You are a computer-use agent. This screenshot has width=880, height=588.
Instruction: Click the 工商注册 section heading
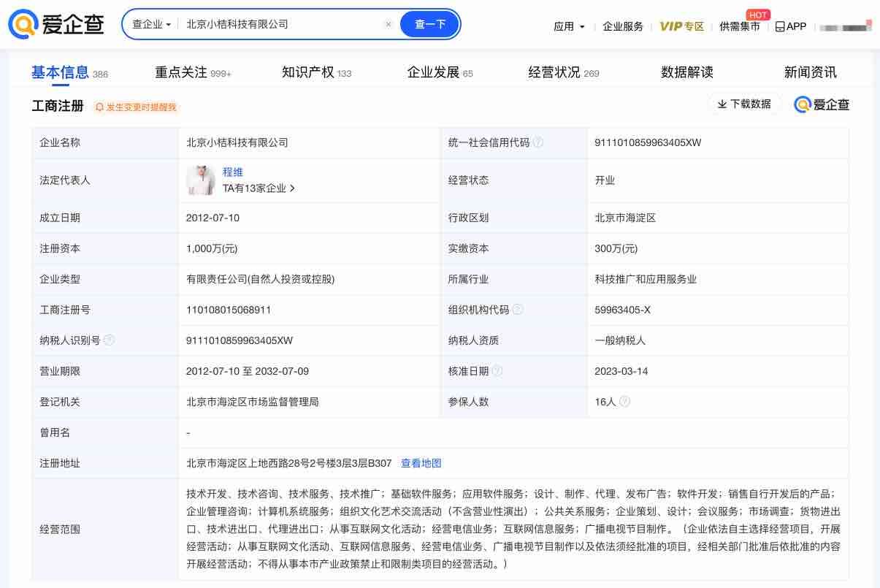[x=58, y=106]
